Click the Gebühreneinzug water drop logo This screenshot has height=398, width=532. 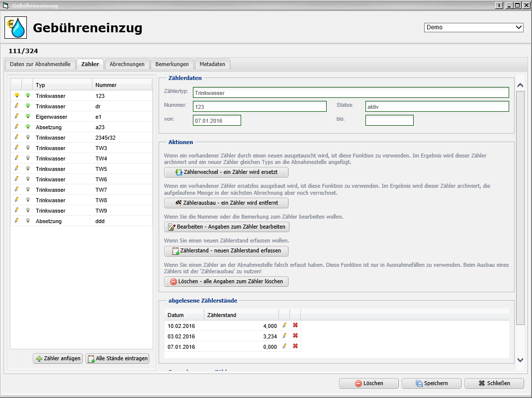pyautogui.click(x=16, y=28)
